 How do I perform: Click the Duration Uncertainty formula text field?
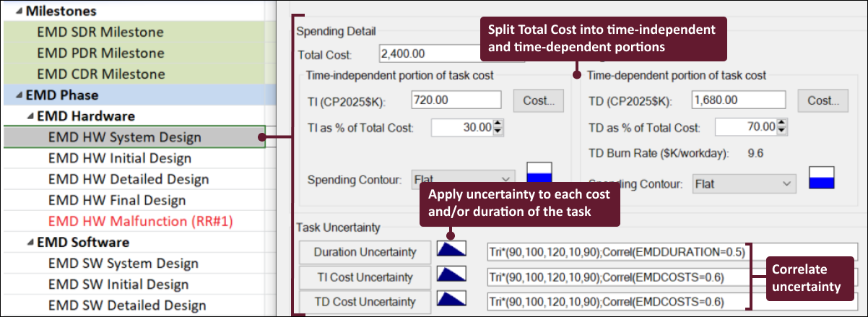tap(672, 252)
